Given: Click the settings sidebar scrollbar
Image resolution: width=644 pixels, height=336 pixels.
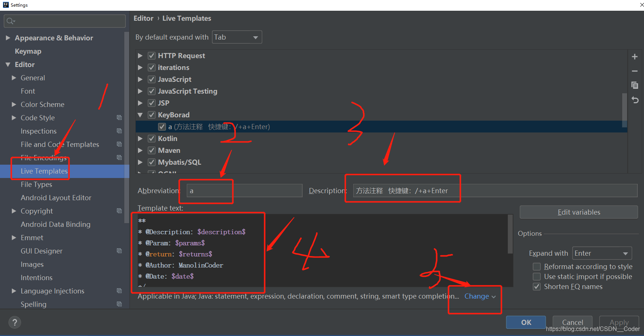Looking at the screenshot, I should [127, 127].
